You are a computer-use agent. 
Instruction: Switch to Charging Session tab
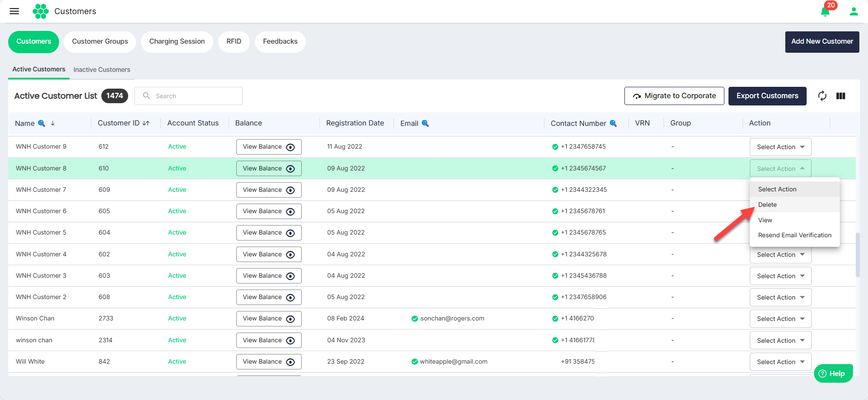177,41
